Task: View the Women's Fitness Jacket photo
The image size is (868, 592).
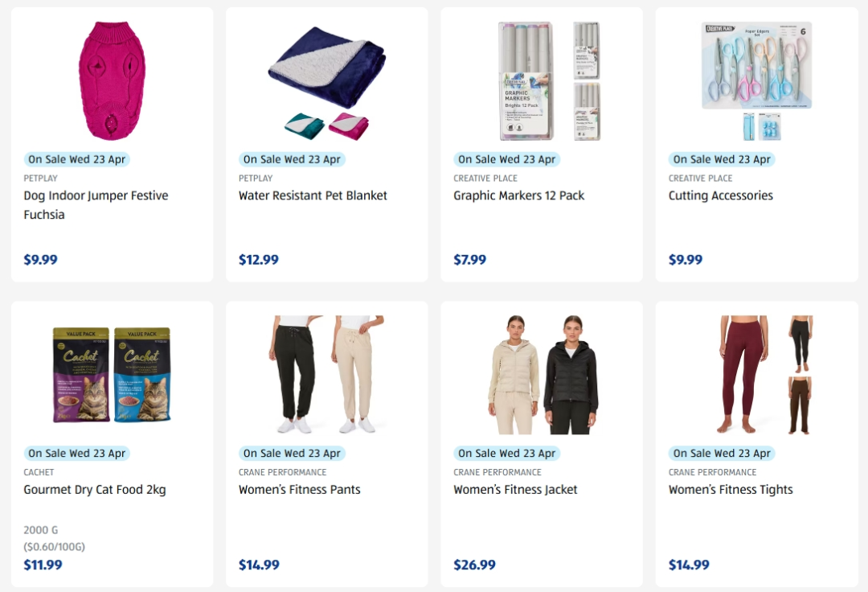Action: pos(542,375)
